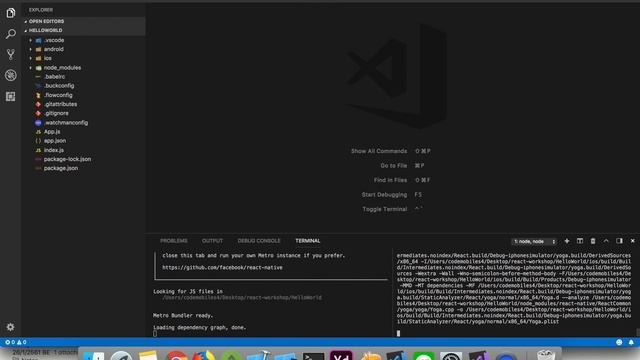The height and width of the screenshot is (360, 640).
Task: Click the right terminal scrollbar
Action: point(638,333)
